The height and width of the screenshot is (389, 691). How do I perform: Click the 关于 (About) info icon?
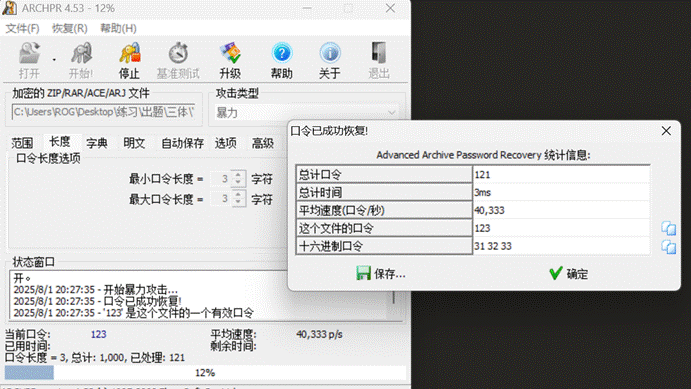click(330, 53)
